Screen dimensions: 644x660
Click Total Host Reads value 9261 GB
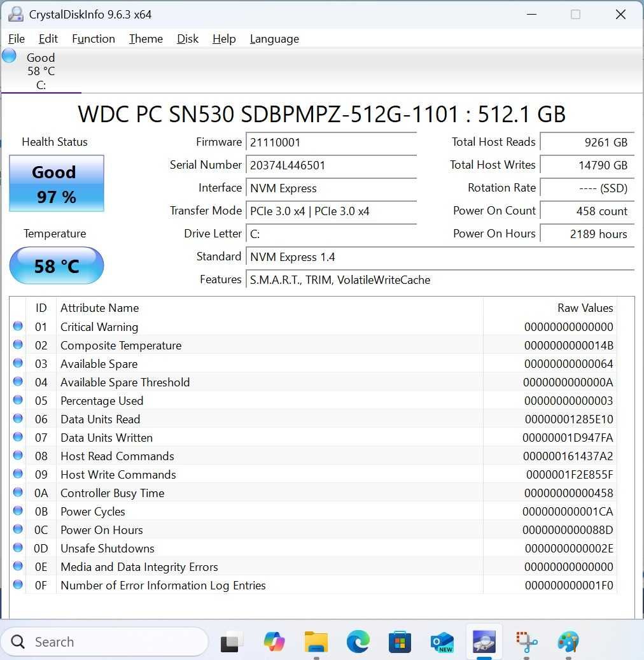pyautogui.click(x=587, y=143)
